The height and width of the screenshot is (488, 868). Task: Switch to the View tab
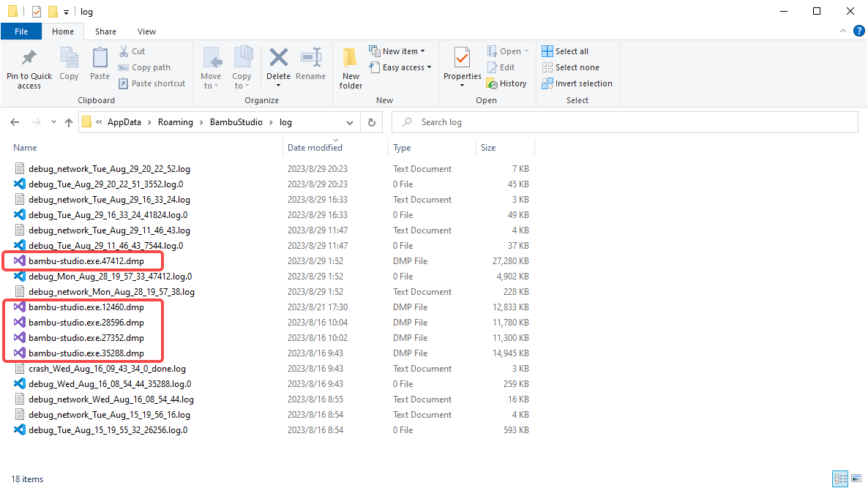pyautogui.click(x=146, y=31)
